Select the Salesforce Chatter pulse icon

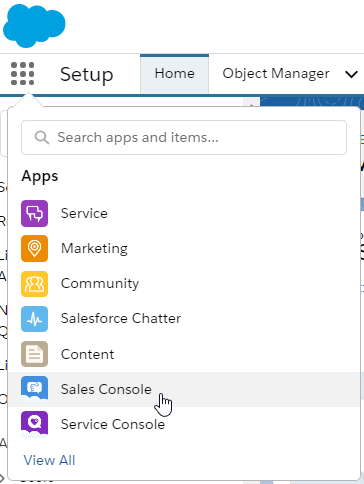pyautogui.click(x=34, y=319)
